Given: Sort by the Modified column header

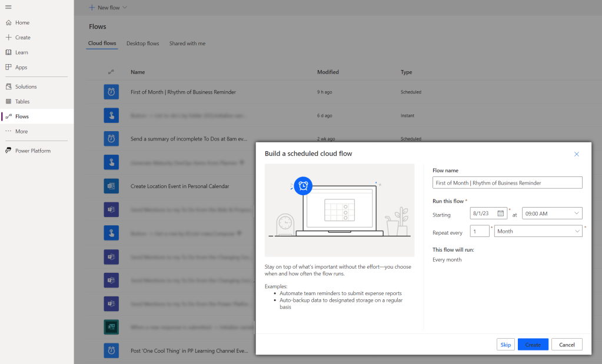Looking at the screenshot, I should point(328,72).
